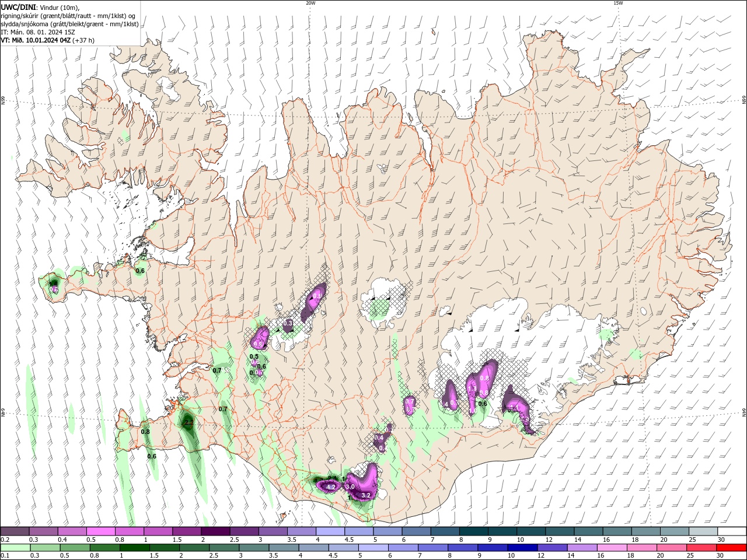Click the UWC/DINI title text

click(x=19, y=6)
